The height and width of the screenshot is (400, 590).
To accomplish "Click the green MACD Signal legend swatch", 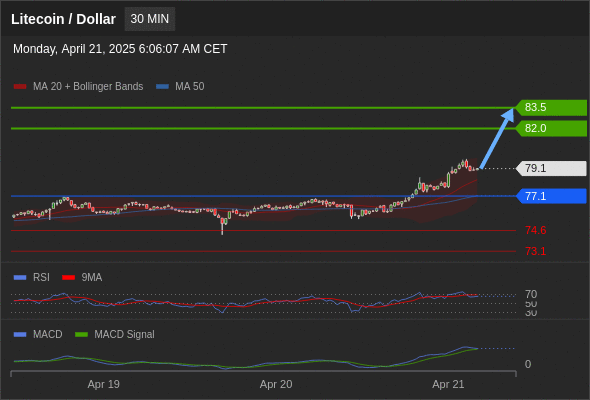I will [81, 335].
